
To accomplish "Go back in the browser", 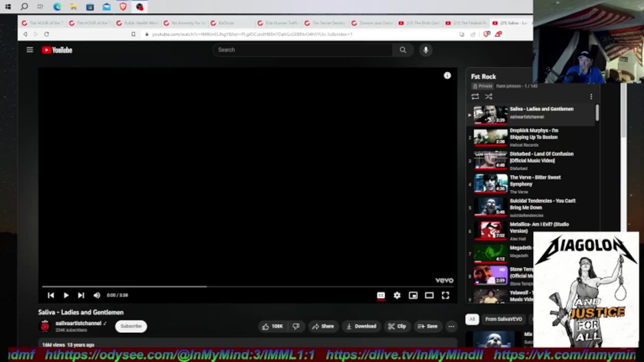I will click(25, 34).
